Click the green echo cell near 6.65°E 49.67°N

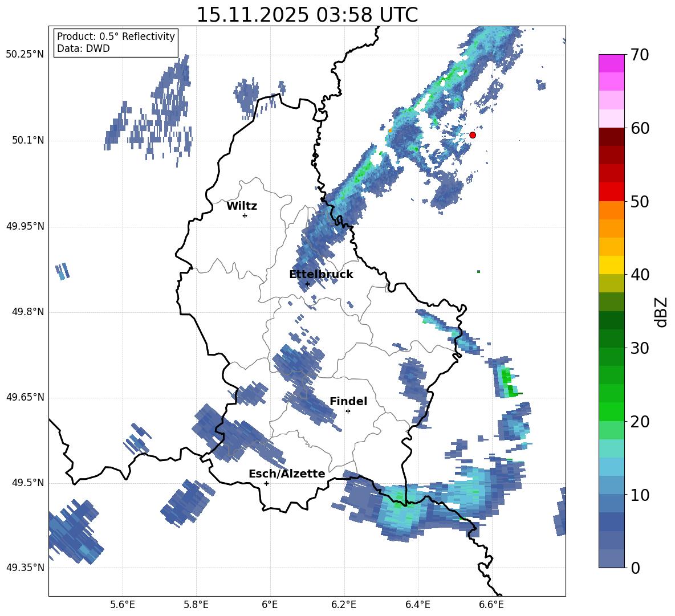click(509, 382)
